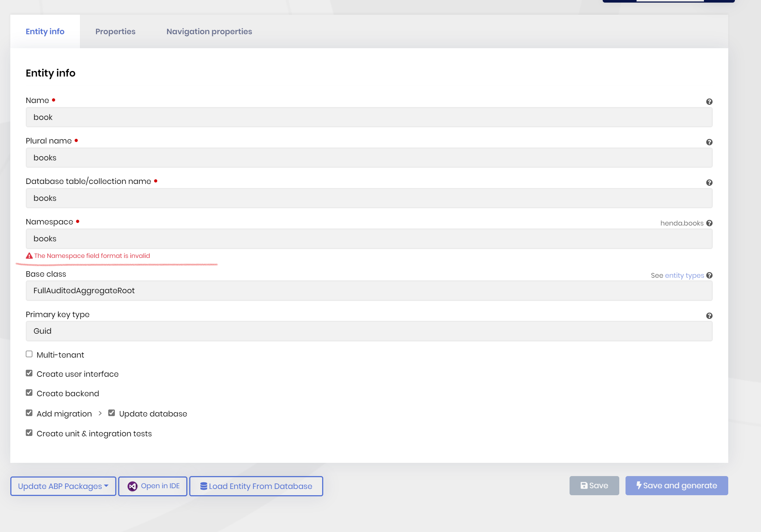Enable the Multi-tenant checkbox
This screenshot has height=532, width=761.
pos(29,354)
